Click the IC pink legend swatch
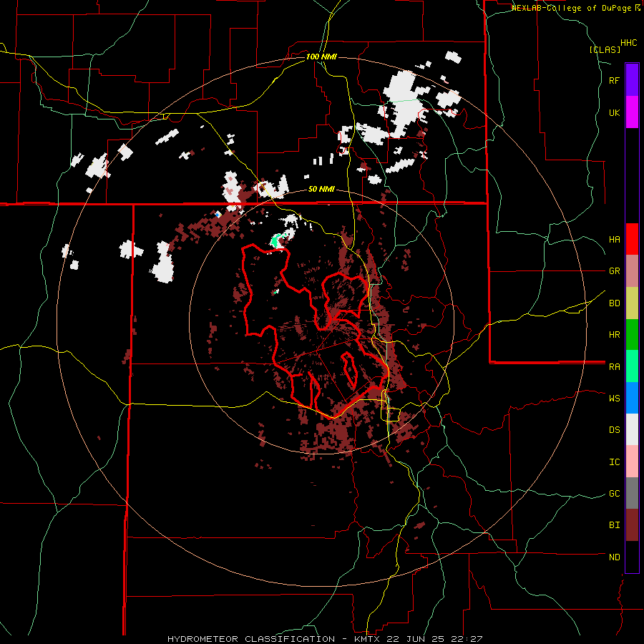 coord(632,462)
